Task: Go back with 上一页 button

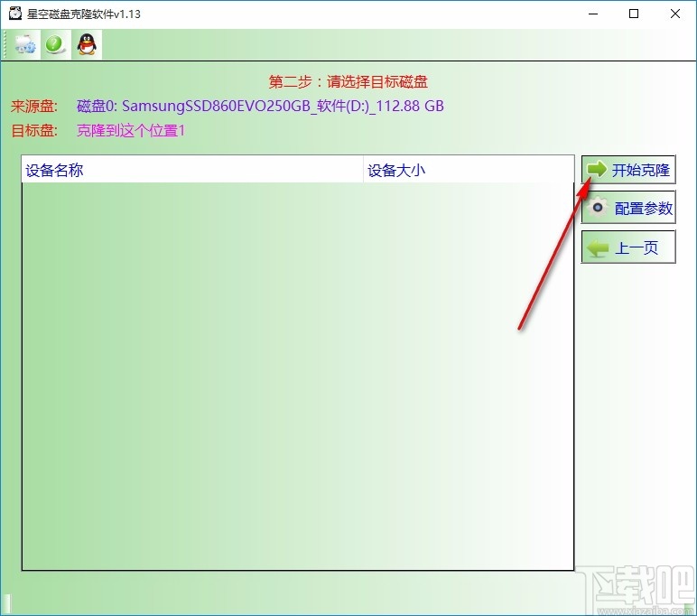Action: [628, 247]
